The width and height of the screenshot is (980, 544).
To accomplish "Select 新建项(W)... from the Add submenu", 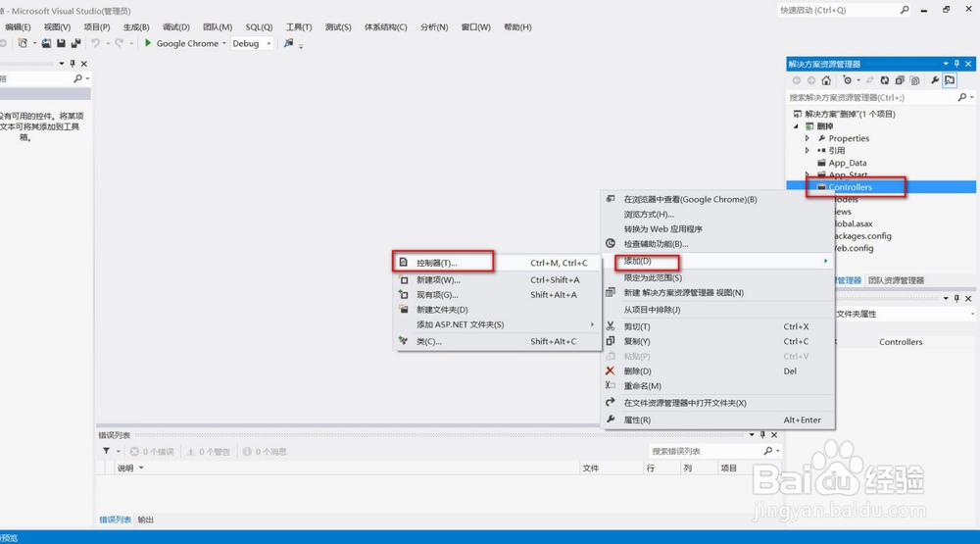I will (x=498, y=279).
